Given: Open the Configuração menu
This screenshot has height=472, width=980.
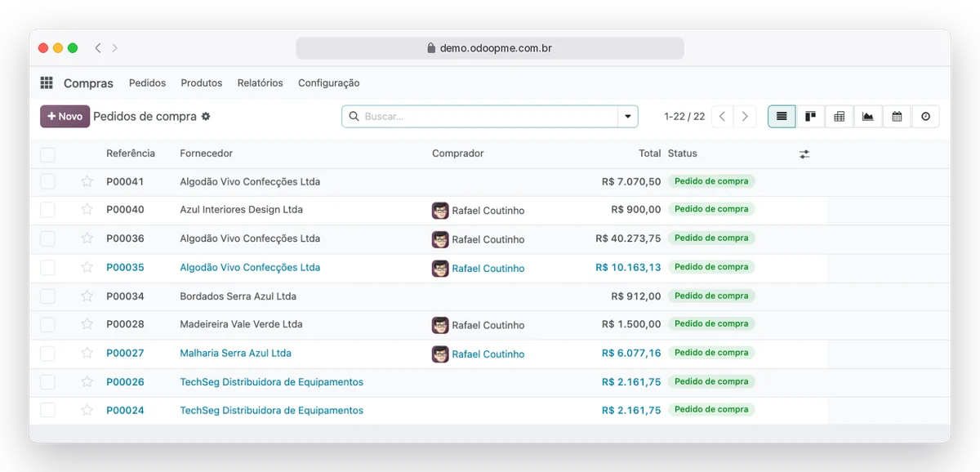Looking at the screenshot, I should tap(328, 83).
